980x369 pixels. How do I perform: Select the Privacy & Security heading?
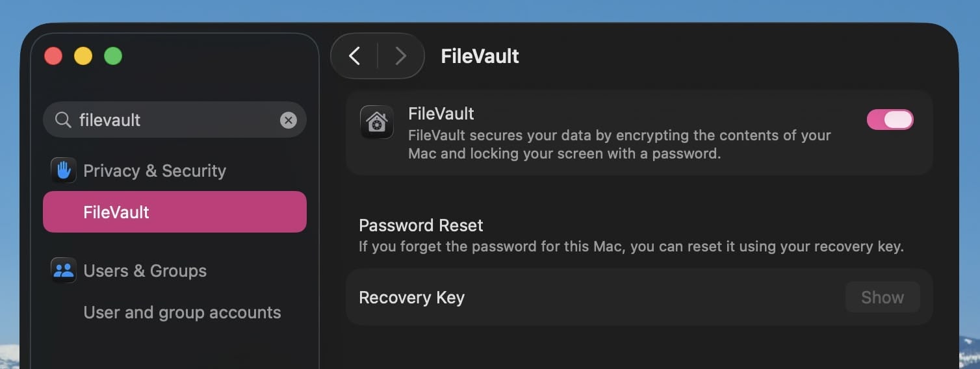[155, 171]
